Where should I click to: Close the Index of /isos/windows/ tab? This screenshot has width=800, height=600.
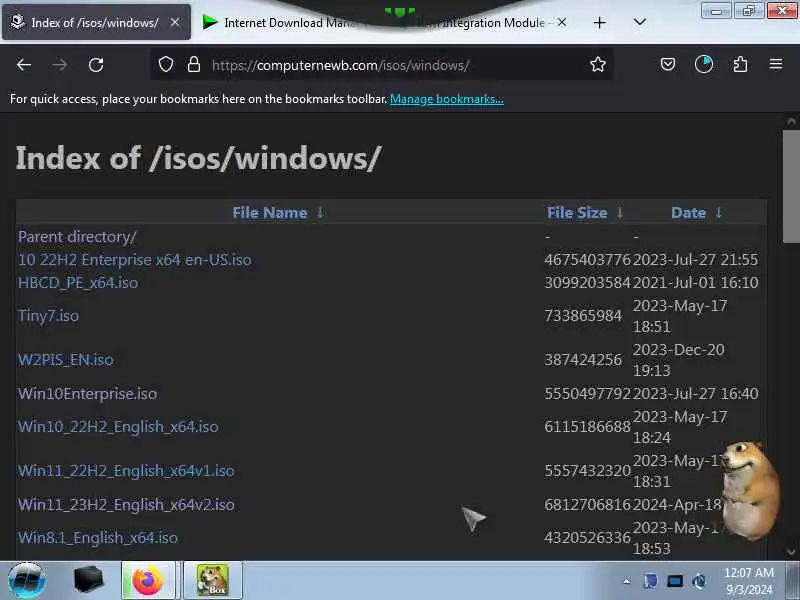(x=174, y=22)
